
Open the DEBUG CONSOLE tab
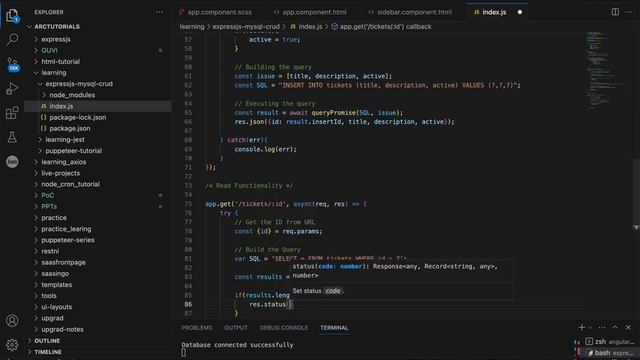[284, 328]
